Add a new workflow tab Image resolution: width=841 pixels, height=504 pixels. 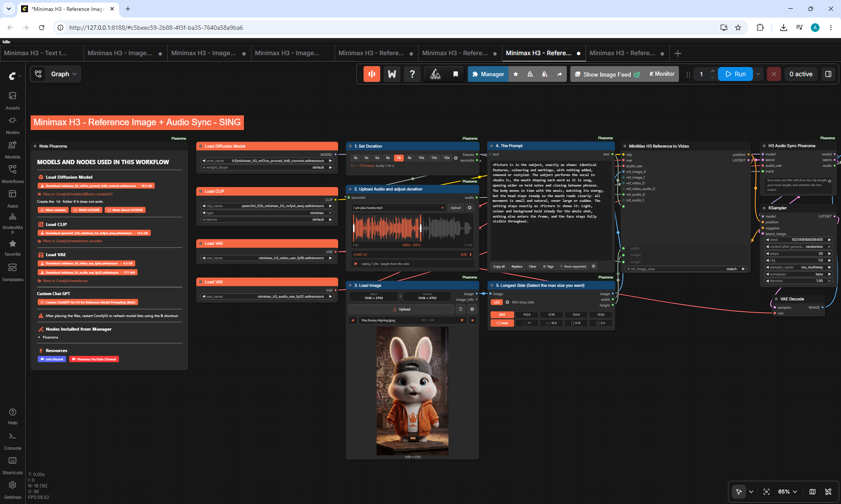point(678,53)
